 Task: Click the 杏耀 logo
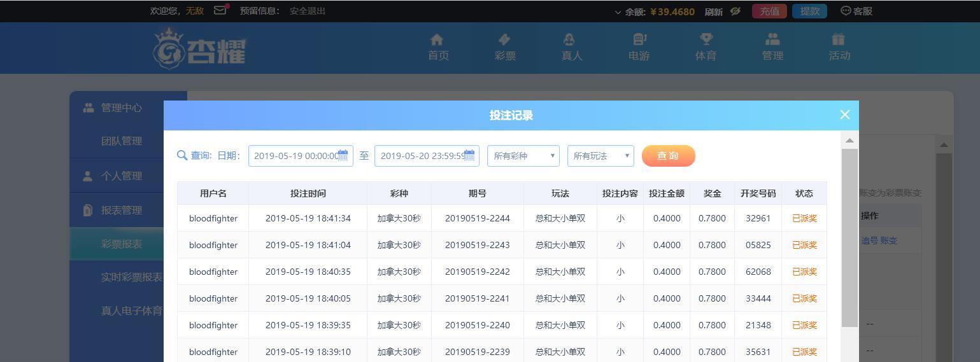pos(199,48)
